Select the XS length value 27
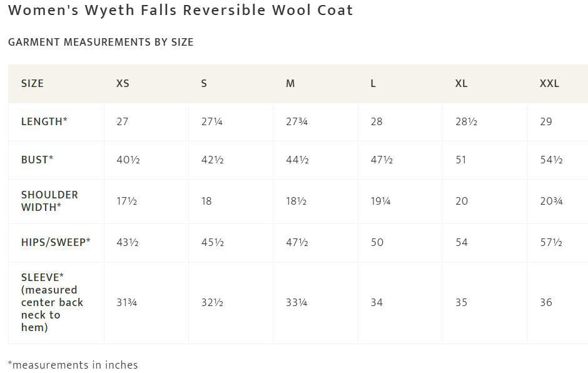Image resolution: width=588 pixels, height=373 pixels. pyautogui.click(x=122, y=121)
